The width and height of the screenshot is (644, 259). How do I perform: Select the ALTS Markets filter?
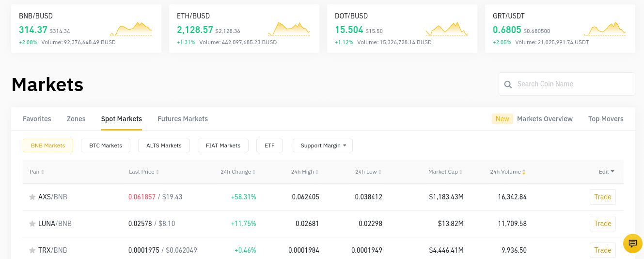tap(164, 146)
